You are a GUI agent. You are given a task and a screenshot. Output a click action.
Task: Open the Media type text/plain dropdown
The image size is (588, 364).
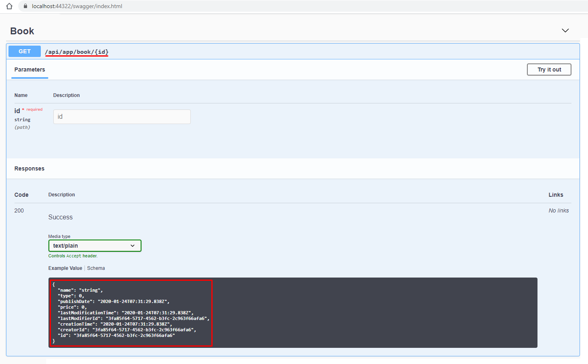[x=95, y=246]
